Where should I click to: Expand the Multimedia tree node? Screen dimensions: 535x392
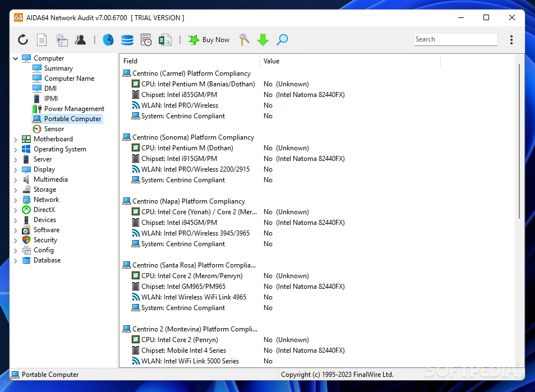pyautogui.click(x=15, y=179)
